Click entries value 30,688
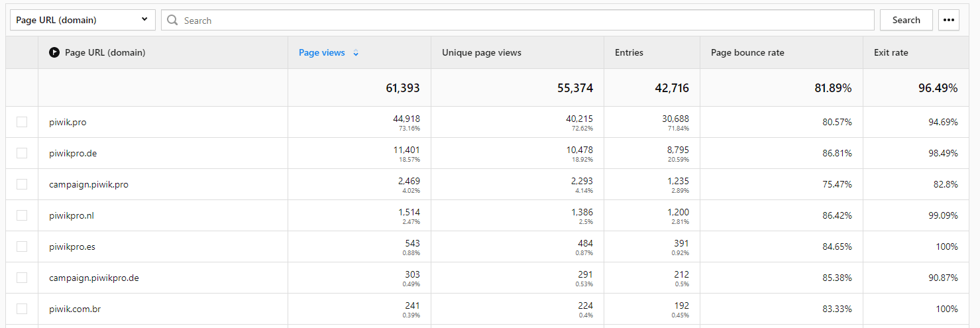980x328 pixels. pos(675,119)
